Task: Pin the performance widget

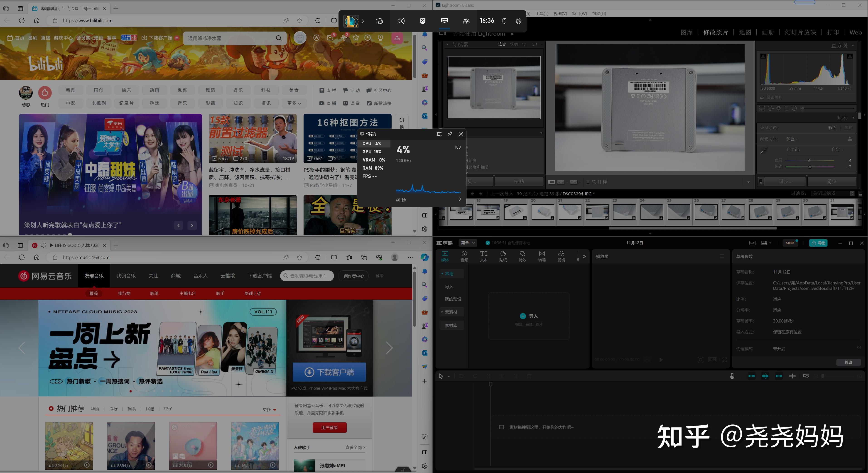Action: [450, 134]
